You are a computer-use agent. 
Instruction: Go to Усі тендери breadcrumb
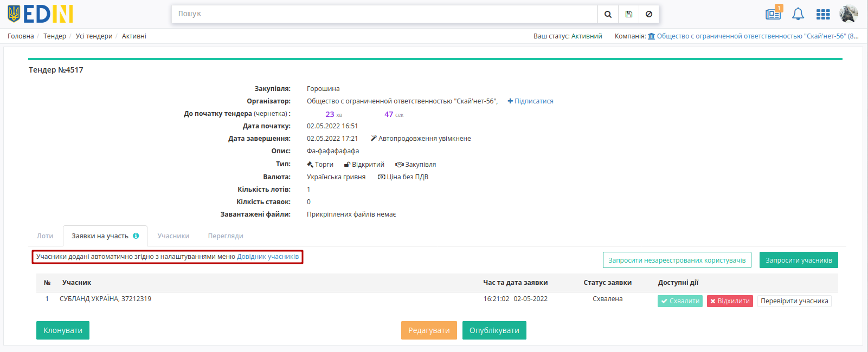click(94, 36)
